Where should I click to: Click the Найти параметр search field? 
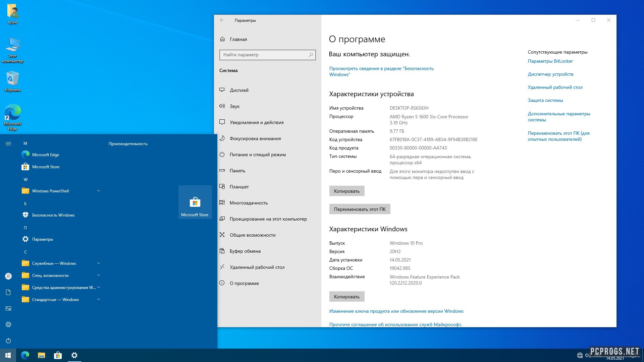pos(267,55)
